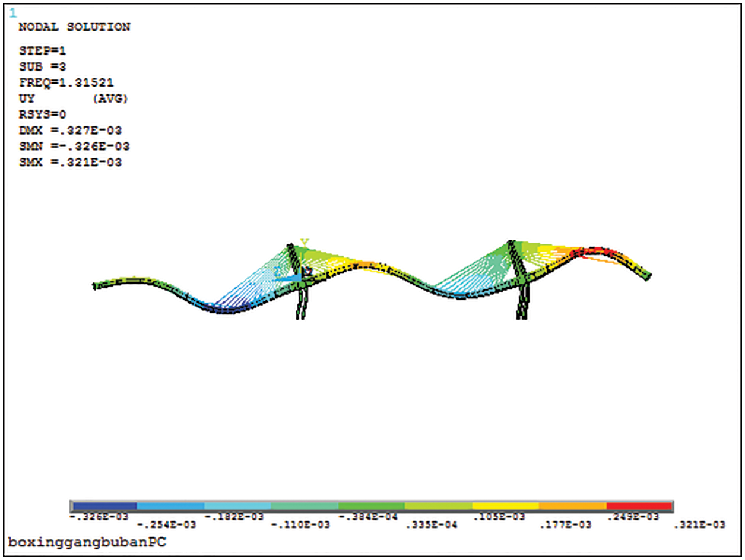Click the SMX =.321E-03 value line
Screen dimensions: 745x560
coord(70,163)
